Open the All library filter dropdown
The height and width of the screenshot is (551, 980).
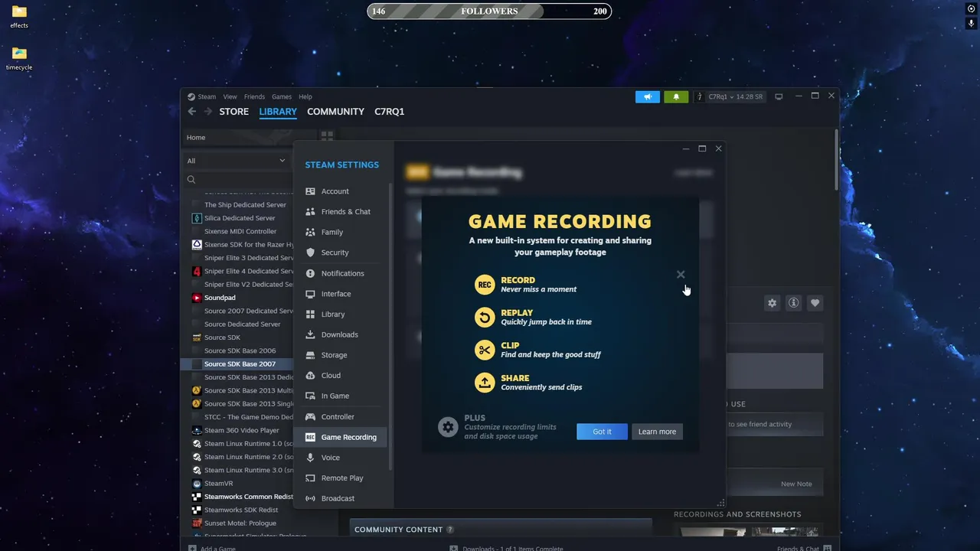click(236, 161)
